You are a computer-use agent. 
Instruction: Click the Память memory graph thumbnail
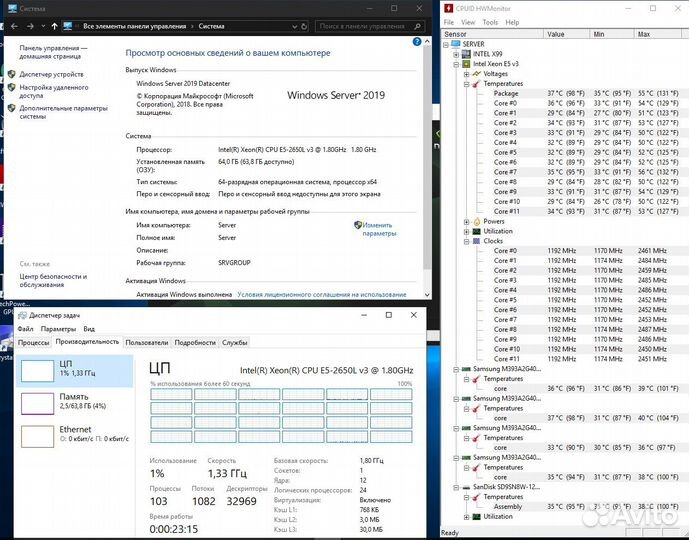point(38,402)
